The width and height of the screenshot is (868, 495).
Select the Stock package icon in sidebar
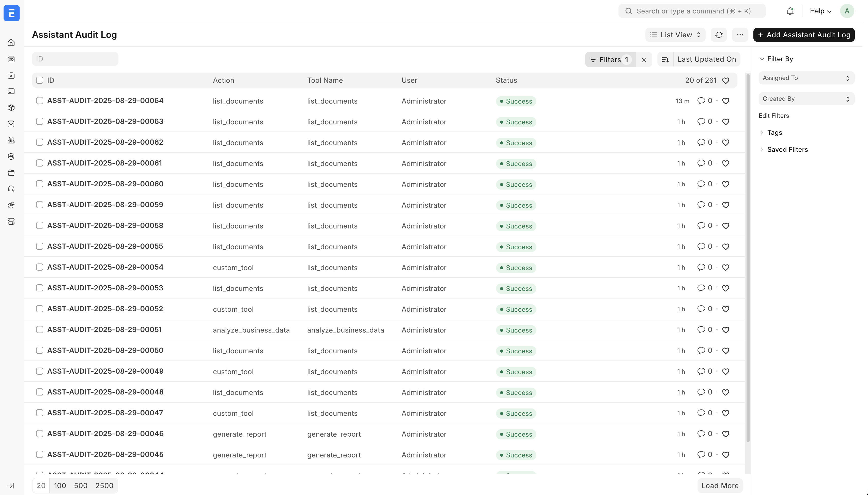(x=12, y=108)
